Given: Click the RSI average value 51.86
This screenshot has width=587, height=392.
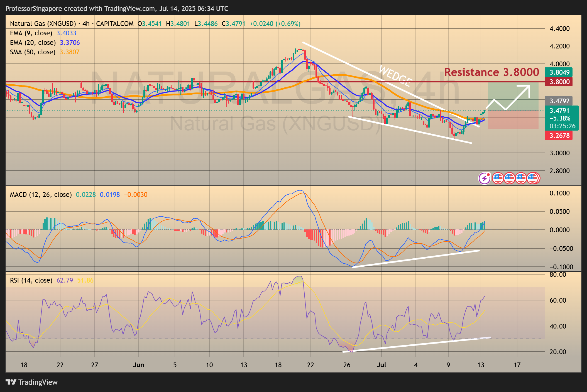Looking at the screenshot, I should (85, 280).
